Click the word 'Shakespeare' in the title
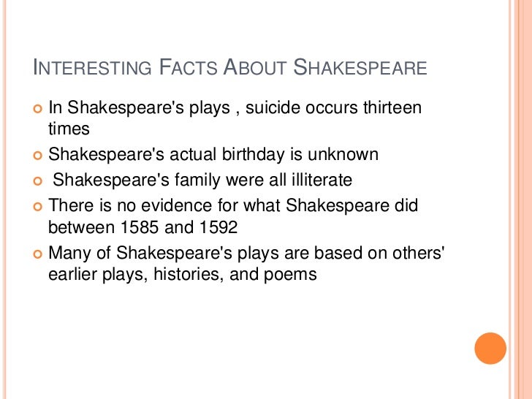This screenshot has width=532, height=399. [360, 67]
